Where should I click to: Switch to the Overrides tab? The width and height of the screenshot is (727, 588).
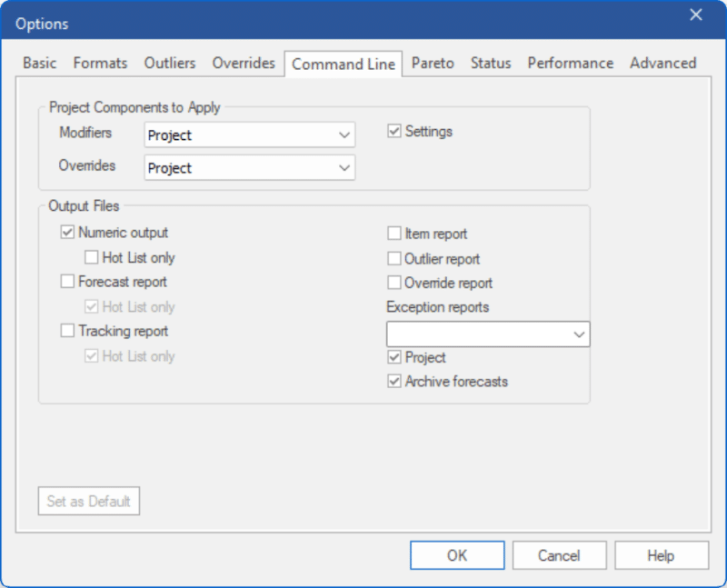244,64
